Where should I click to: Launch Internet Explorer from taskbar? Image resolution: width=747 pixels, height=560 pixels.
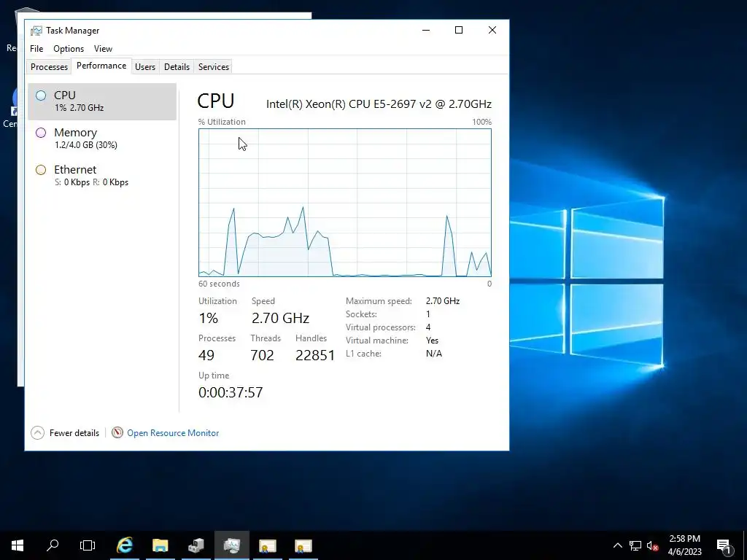(x=125, y=545)
